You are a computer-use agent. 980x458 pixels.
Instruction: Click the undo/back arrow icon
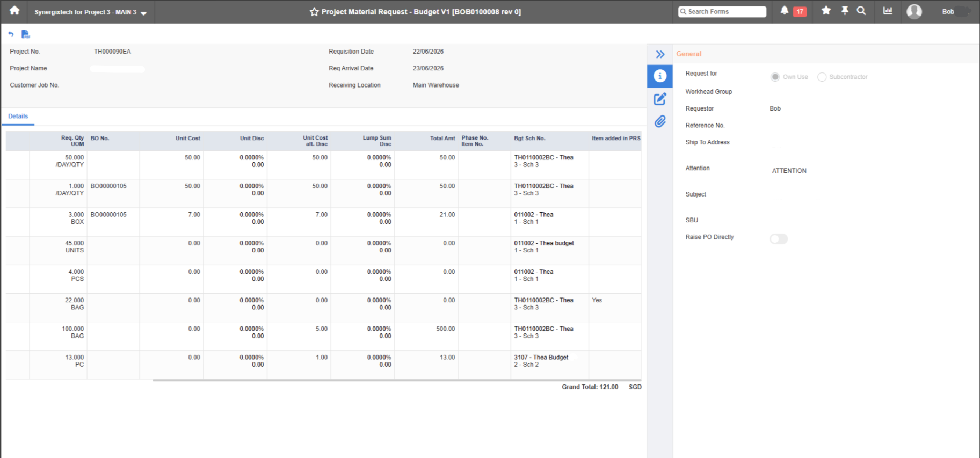point(11,34)
